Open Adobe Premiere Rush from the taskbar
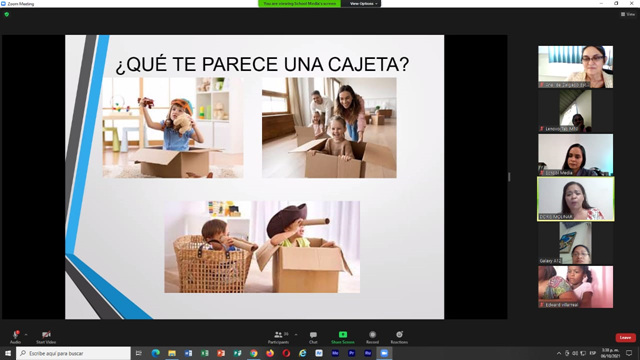 [368, 353]
